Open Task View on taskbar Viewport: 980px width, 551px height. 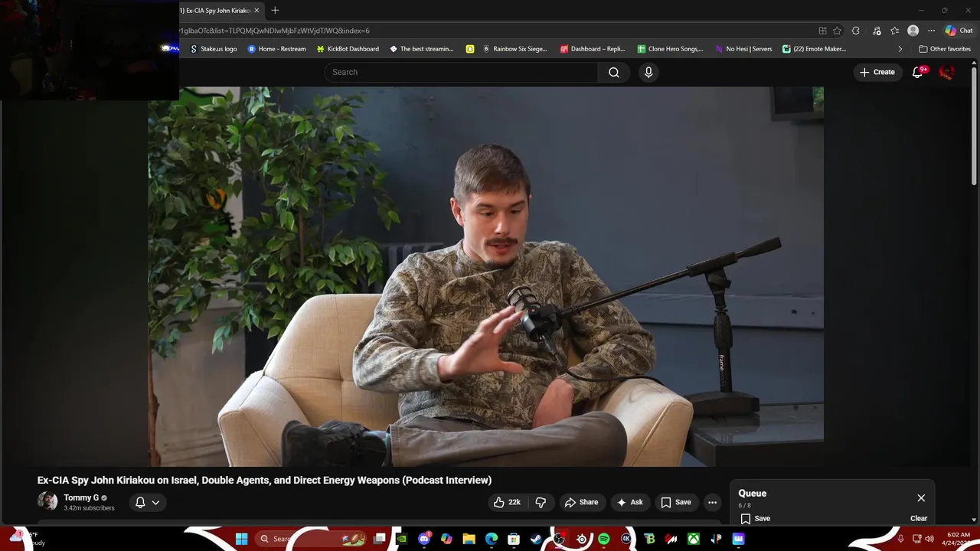pos(379,539)
